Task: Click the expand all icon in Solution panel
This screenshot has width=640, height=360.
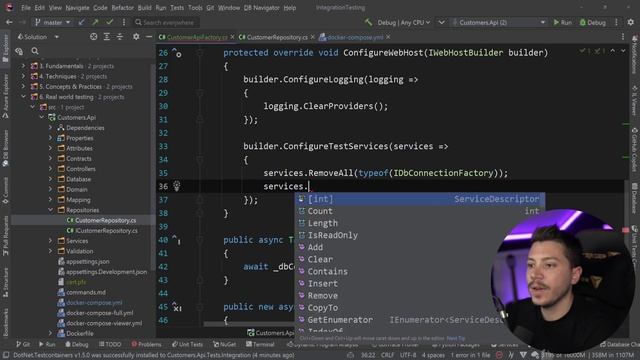Action: 107,37
